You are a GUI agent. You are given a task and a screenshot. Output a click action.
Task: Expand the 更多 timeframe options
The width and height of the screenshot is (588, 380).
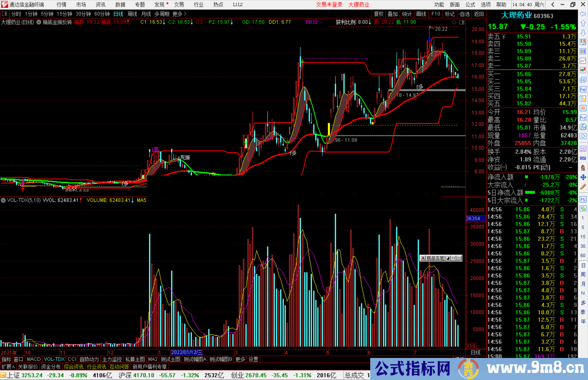pos(179,14)
